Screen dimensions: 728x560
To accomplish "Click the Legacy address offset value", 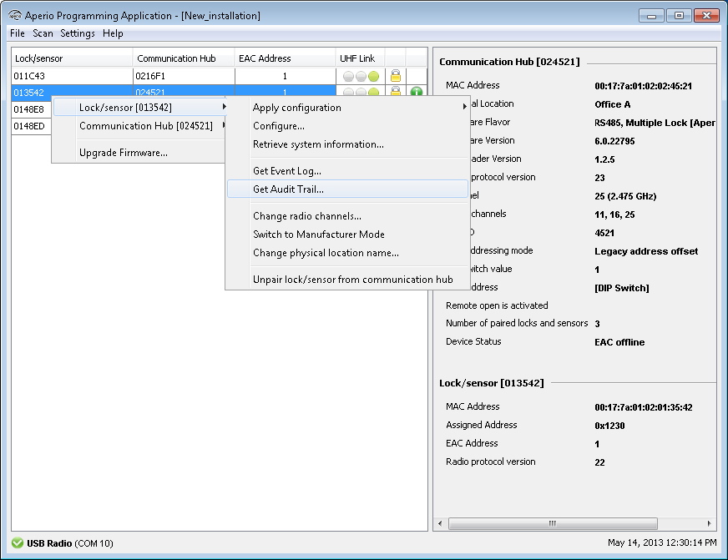I will pyautogui.click(x=646, y=251).
